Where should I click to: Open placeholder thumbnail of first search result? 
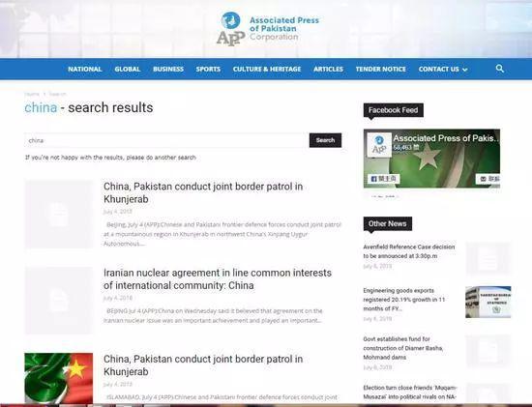tap(59, 214)
